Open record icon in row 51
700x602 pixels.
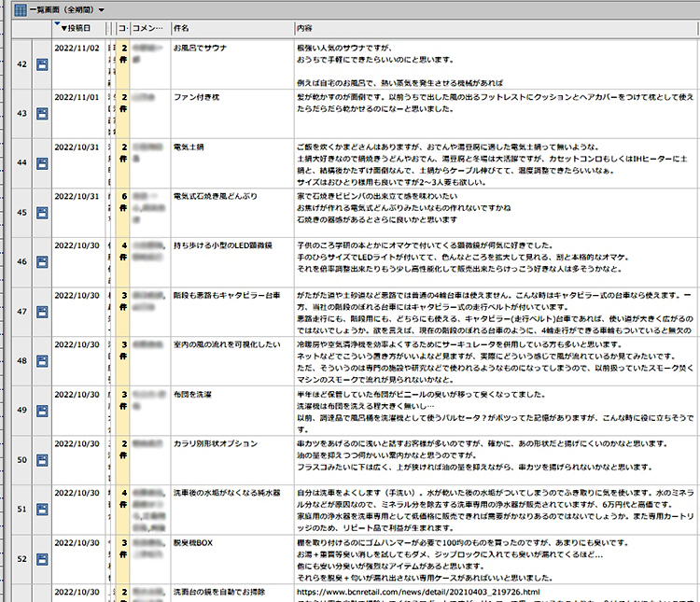pos(42,509)
